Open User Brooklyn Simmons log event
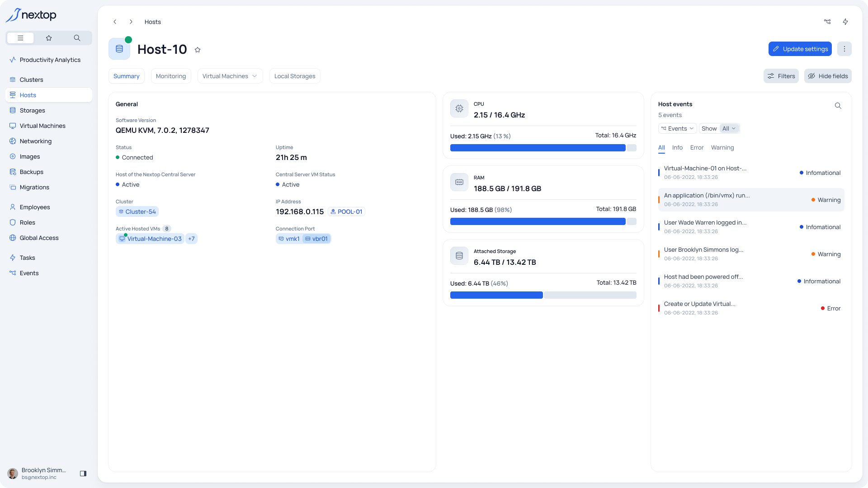868x488 pixels. click(x=751, y=254)
